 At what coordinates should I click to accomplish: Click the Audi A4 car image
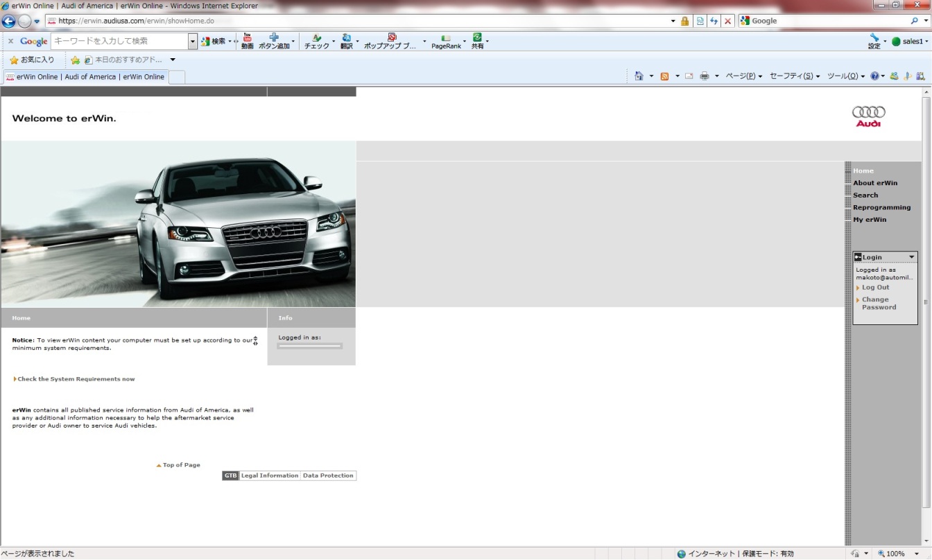coord(178,224)
